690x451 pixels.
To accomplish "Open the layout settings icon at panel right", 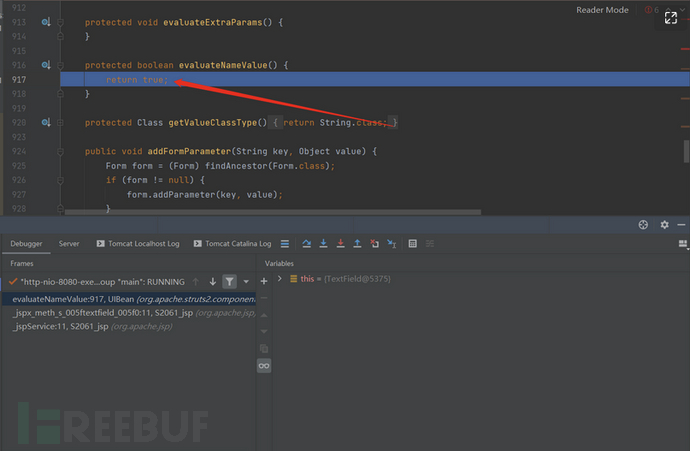I will tap(683, 244).
